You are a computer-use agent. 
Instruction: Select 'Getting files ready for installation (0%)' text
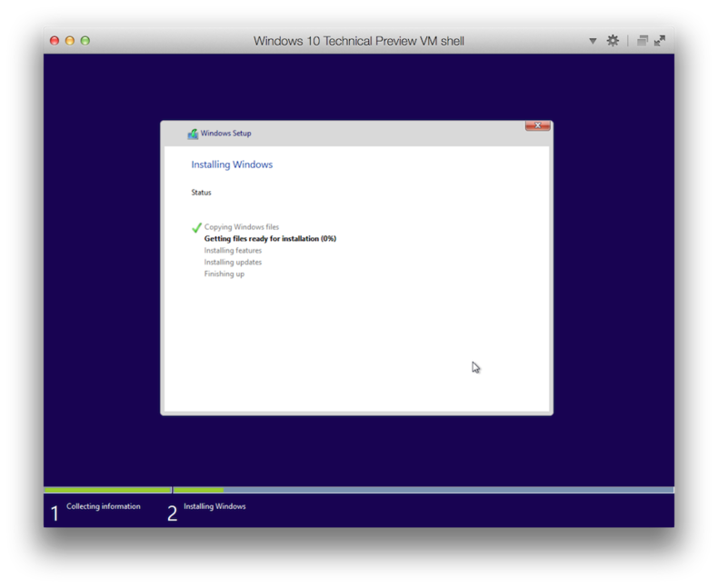[270, 239]
